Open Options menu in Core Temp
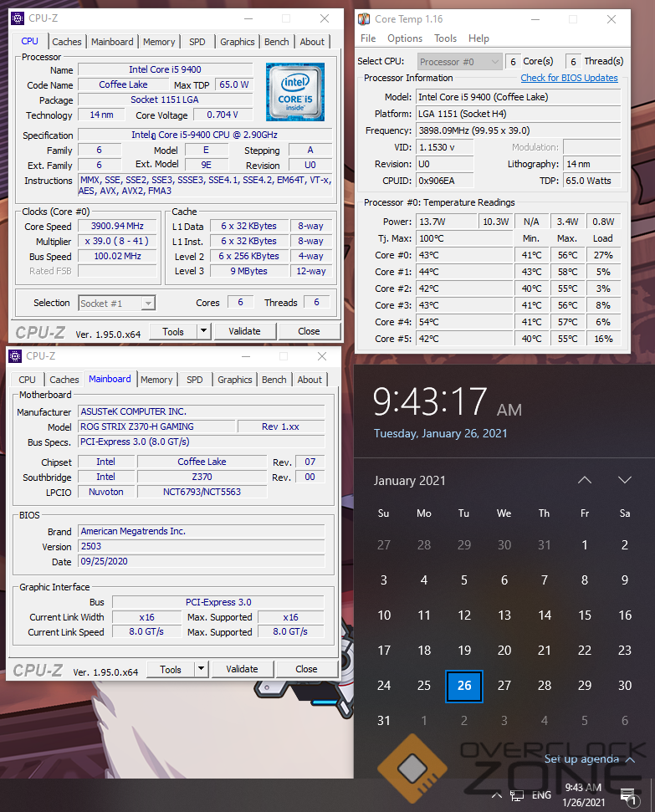Screen dimensions: 655x812 (405, 38)
